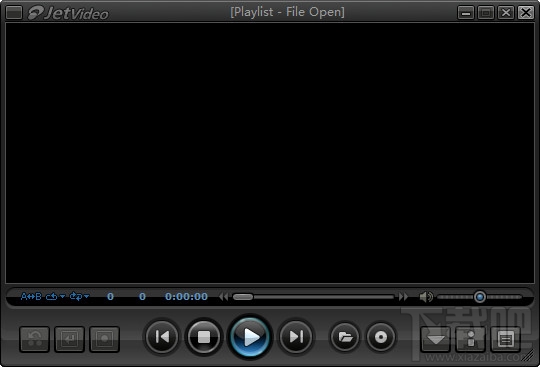This screenshot has width=540, height=367.
Task: Click the fast-forward double-arrow icon
Action: pyautogui.click(x=403, y=296)
